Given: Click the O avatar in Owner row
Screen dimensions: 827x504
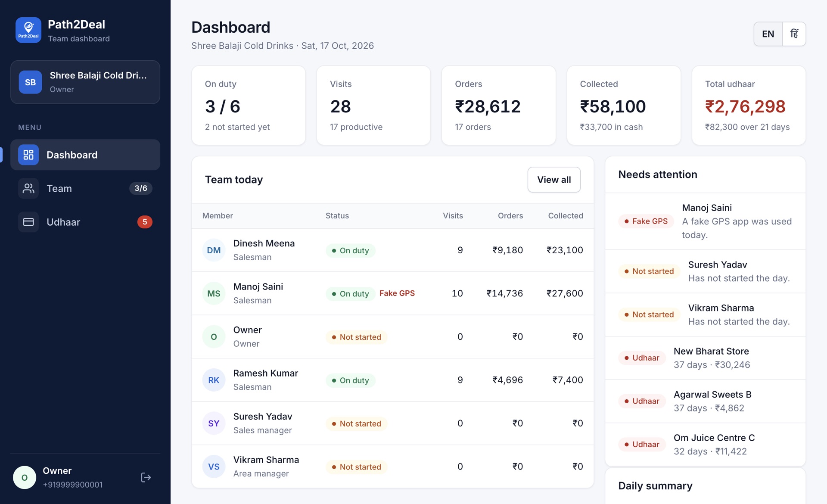Looking at the screenshot, I should tap(214, 337).
